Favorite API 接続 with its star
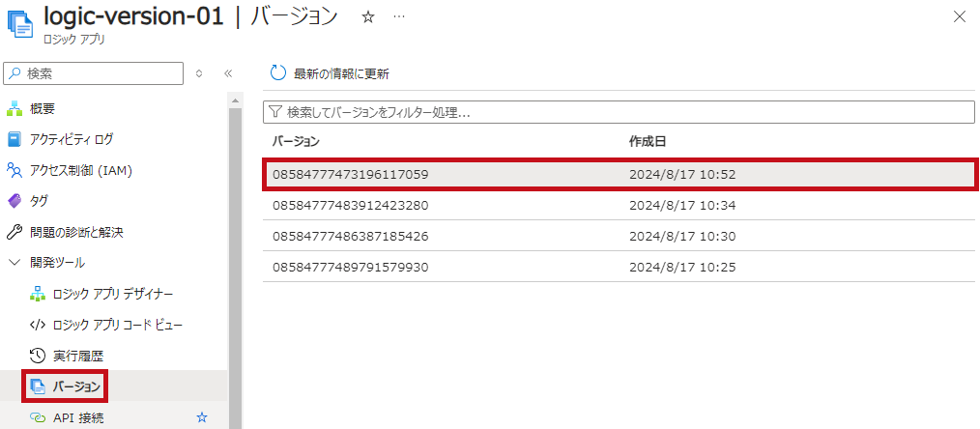 pos(201,417)
